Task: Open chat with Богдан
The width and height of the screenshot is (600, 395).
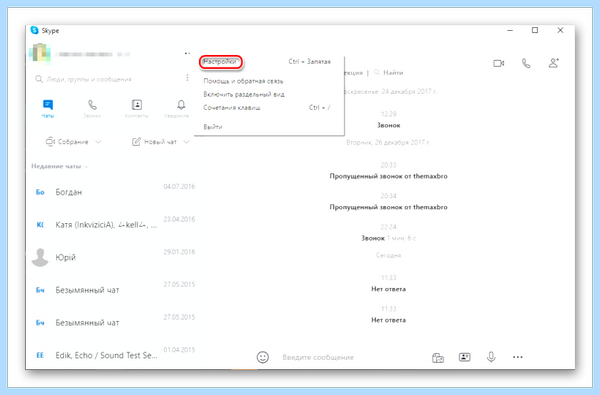Action: 113,192
